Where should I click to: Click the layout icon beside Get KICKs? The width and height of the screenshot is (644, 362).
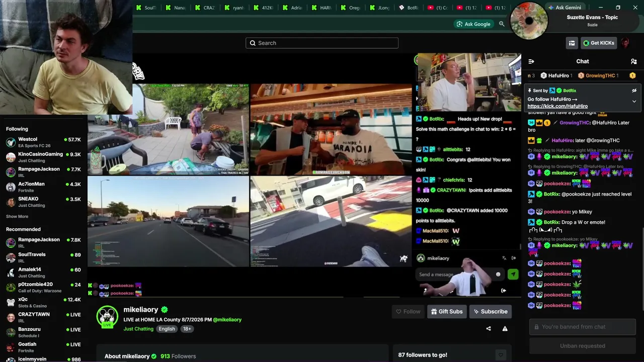pos(572,43)
